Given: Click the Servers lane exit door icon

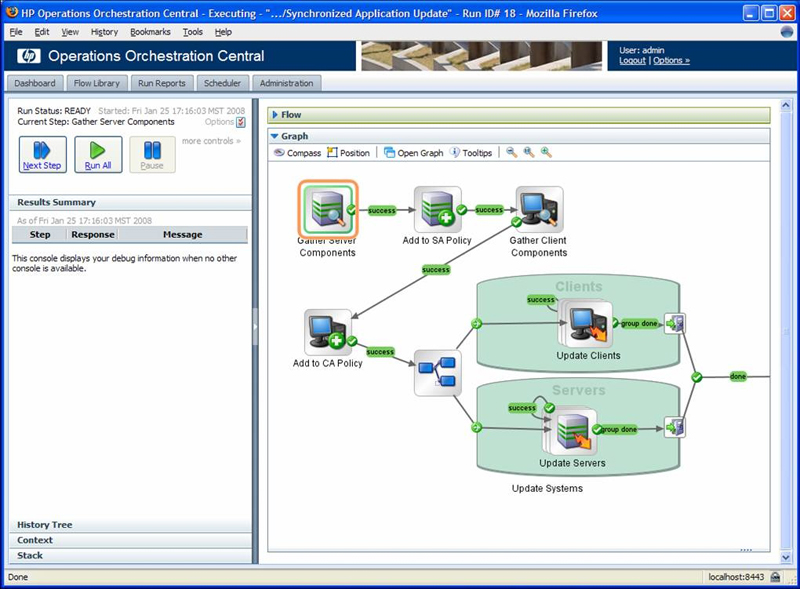Looking at the screenshot, I should [x=674, y=428].
